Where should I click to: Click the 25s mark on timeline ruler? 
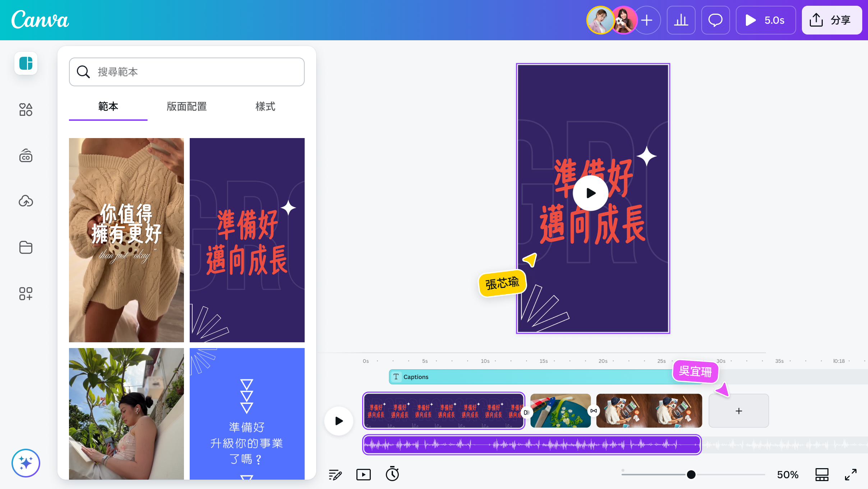(x=661, y=361)
